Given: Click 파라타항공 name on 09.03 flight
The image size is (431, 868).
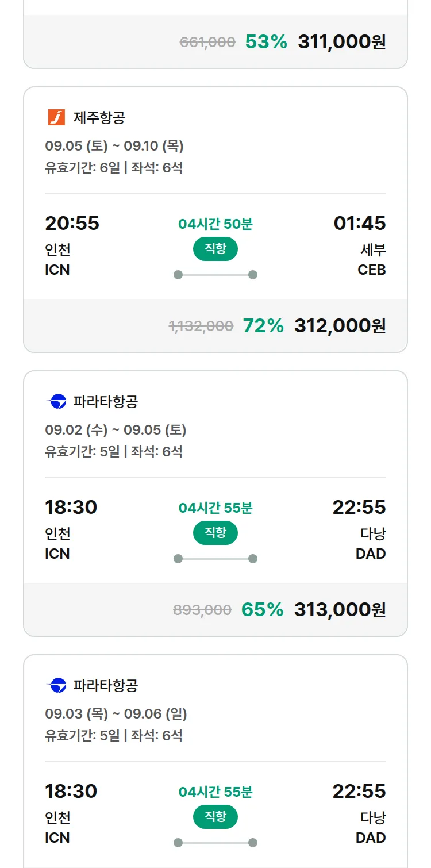Looking at the screenshot, I should [x=106, y=685].
